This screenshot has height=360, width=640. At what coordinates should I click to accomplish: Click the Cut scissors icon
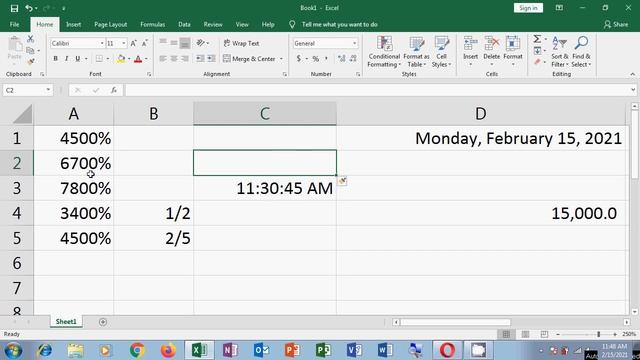click(30, 39)
